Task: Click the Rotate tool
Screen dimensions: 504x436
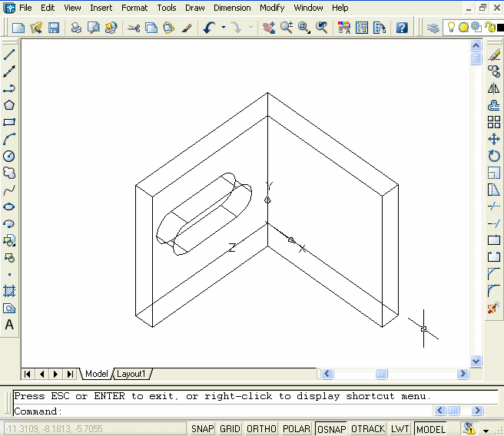Action: click(494, 157)
